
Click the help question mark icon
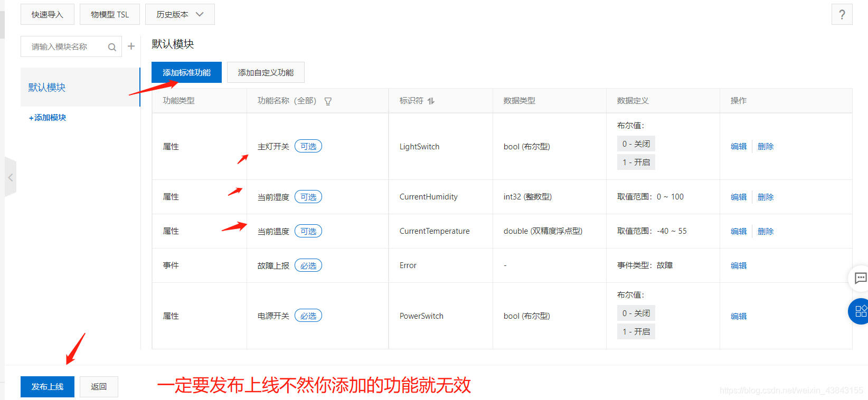(x=842, y=14)
